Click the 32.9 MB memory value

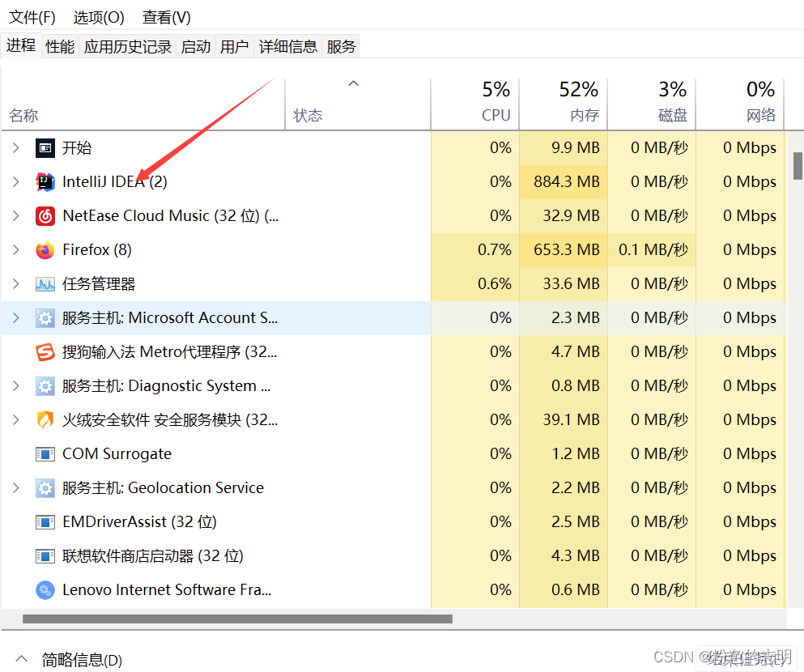[x=571, y=216]
